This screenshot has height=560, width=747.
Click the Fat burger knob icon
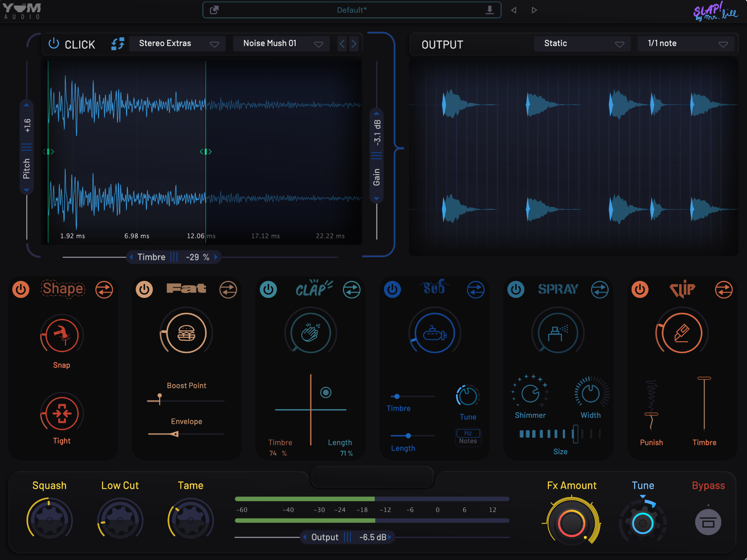pyautogui.click(x=186, y=333)
